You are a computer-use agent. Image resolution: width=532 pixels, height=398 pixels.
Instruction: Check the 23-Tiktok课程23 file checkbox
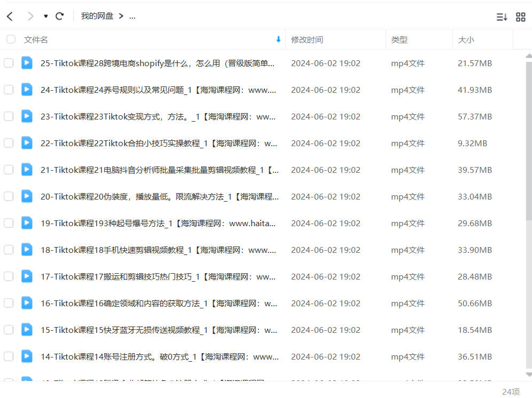point(9,117)
